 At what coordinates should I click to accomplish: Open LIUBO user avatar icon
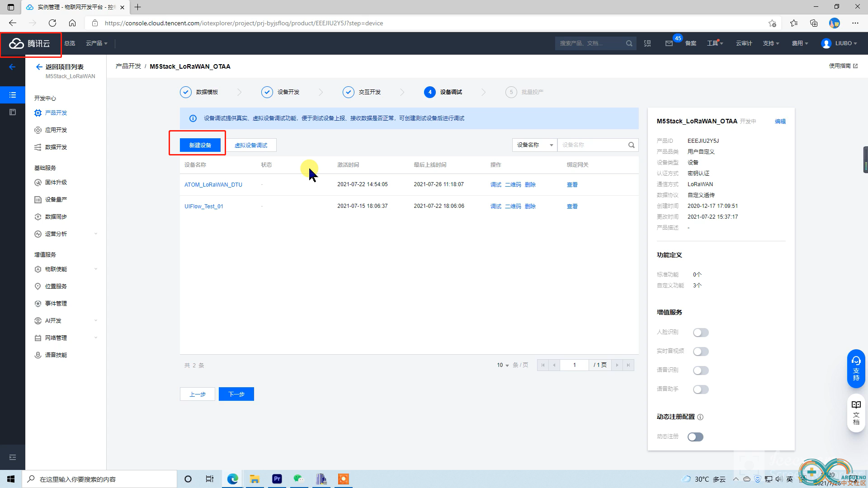(826, 43)
